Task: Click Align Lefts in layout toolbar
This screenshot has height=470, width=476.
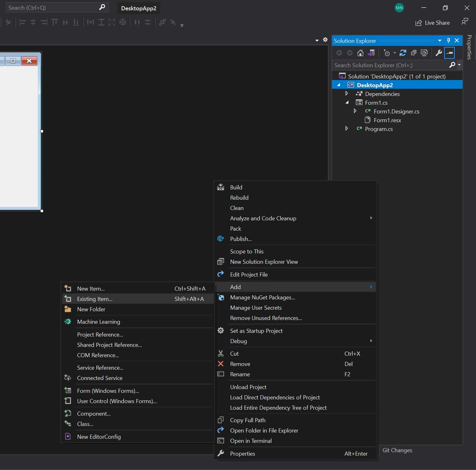Action: (22, 22)
